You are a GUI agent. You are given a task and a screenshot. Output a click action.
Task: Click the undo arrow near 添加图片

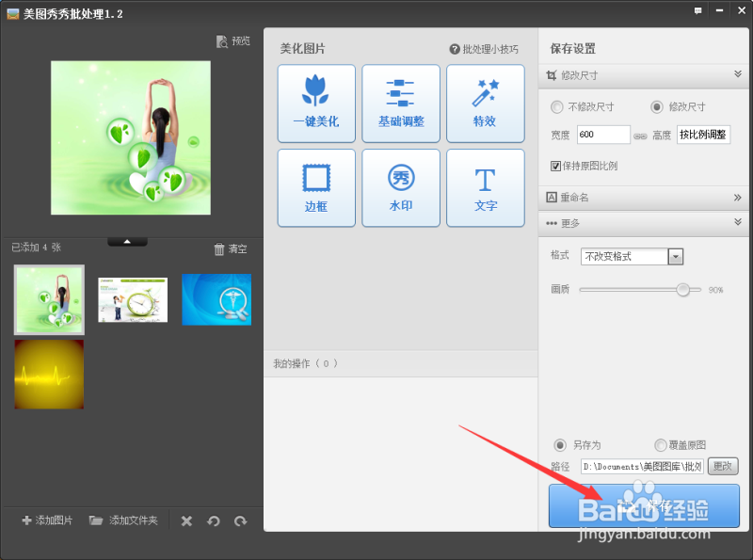click(x=214, y=520)
